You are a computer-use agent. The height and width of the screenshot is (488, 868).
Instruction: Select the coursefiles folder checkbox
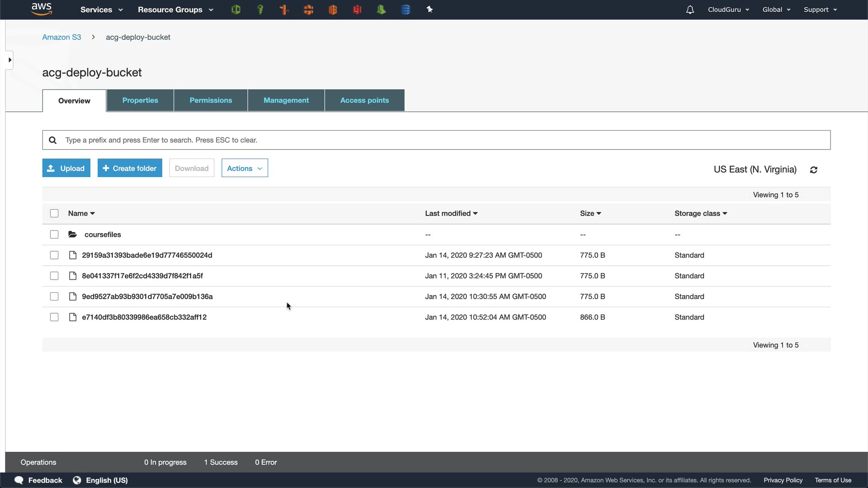coord(54,235)
